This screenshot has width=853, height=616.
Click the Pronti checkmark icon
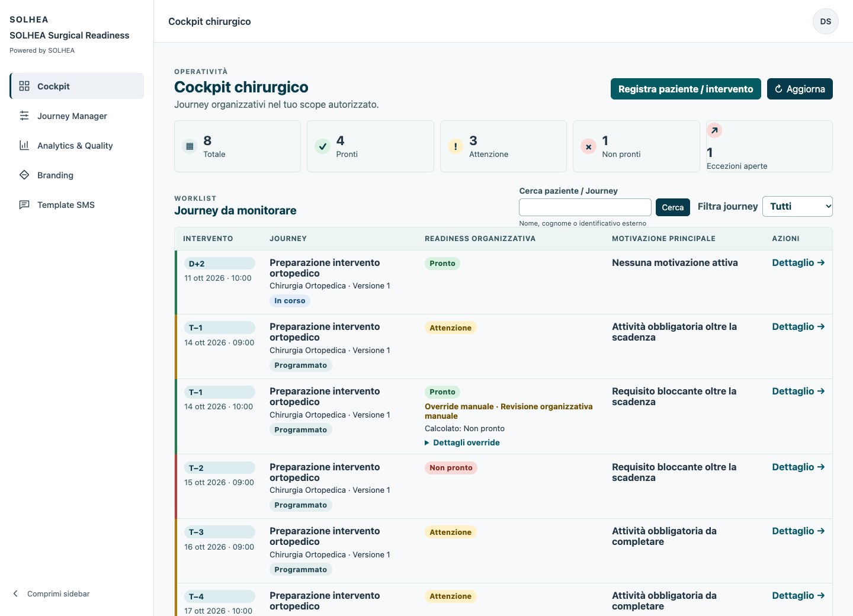pyautogui.click(x=322, y=146)
